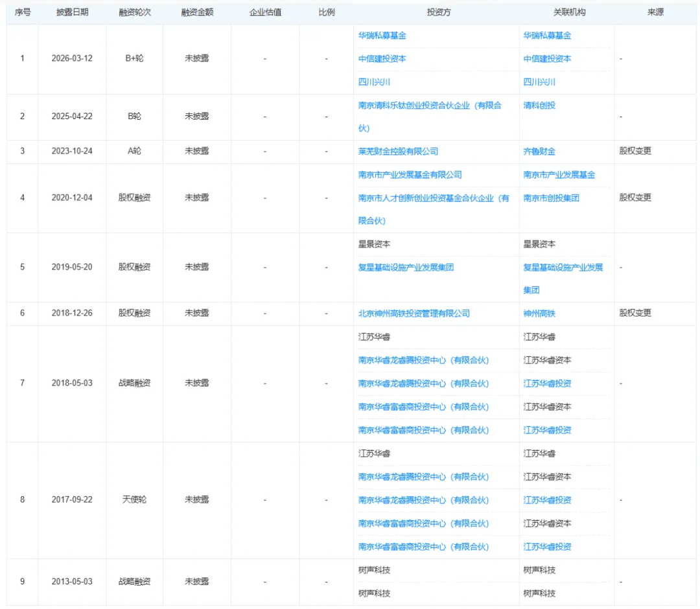The width and height of the screenshot is (700, 609).
Task: Click the 南京市创投集团 link
Action: [552, 198]
